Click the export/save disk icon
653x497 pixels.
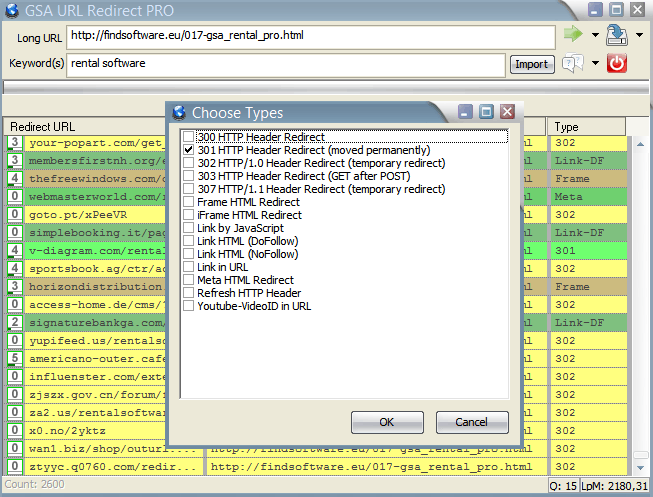pos(617,35)
